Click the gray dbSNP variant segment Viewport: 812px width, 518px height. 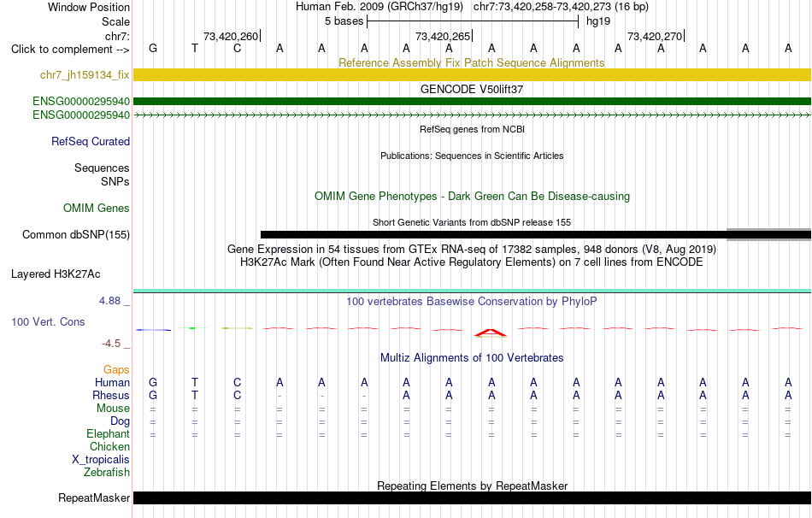point(769,234)
